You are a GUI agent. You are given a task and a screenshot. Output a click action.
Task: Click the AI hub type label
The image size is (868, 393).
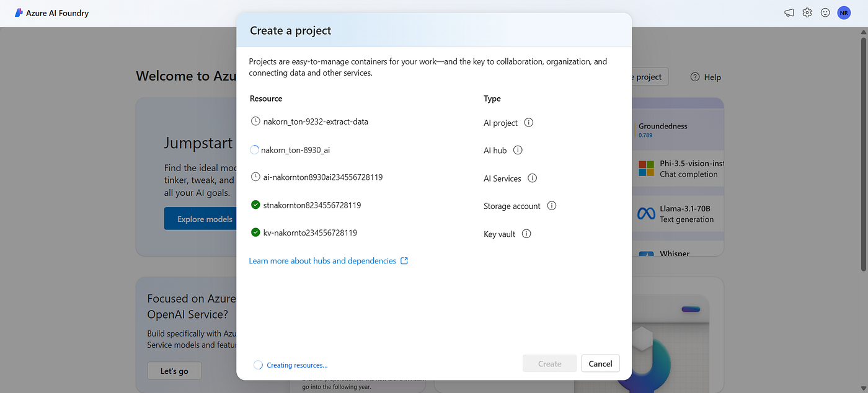pyautogui.click(x=496, y=150)
